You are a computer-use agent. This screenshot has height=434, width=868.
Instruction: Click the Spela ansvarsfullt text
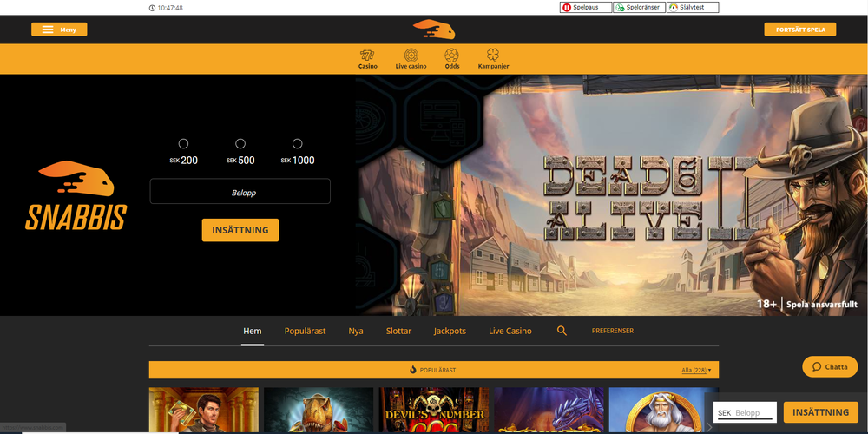pos(821,305)
